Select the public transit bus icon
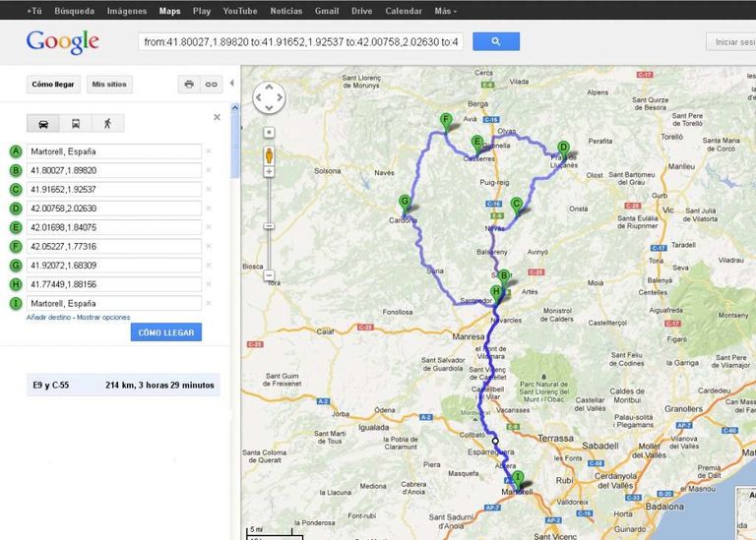 coord(76,124)
